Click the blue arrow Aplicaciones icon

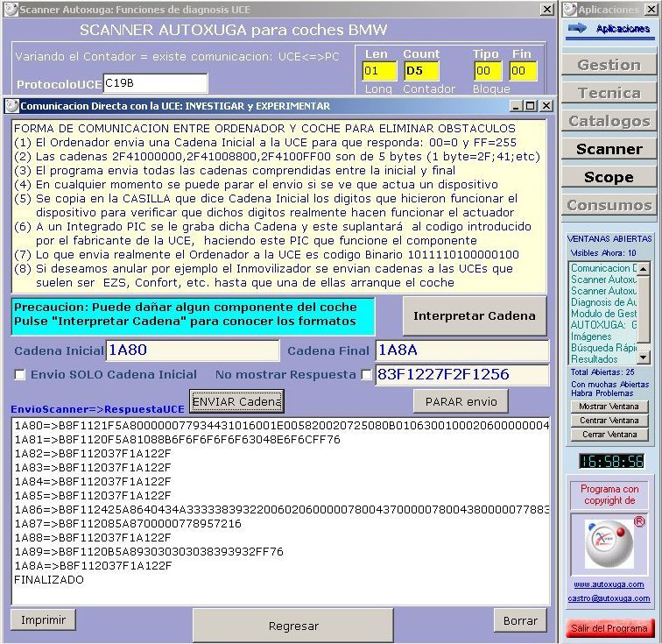tap(577, 28)
